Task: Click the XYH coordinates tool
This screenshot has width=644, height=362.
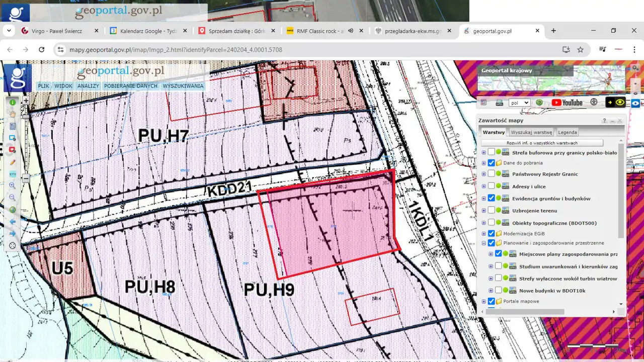Action: (x=13, y=174)
